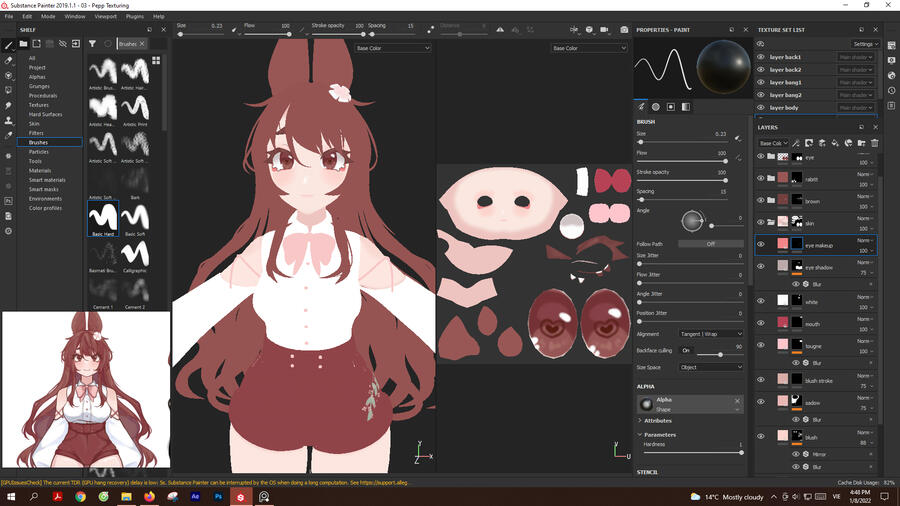Select the Polygon Fill tool
Image resolution: width=900 pixels, height=506 pixels.
point(8,90)
